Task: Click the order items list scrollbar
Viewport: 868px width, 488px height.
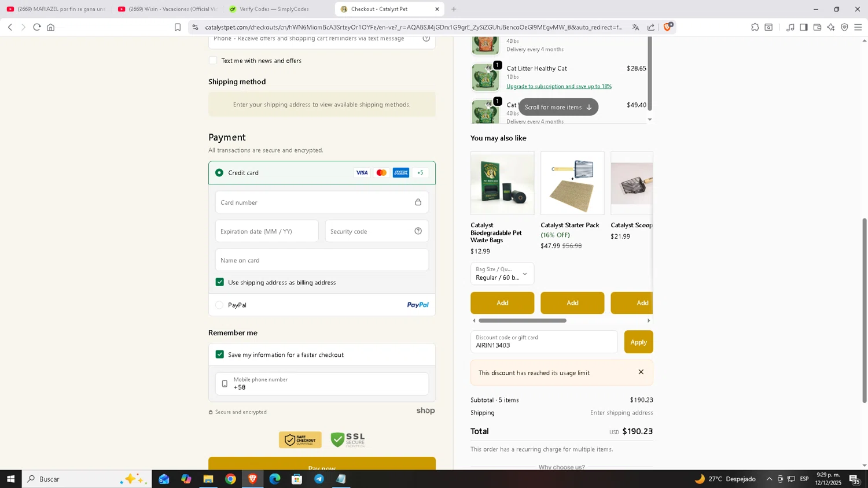Action: click(x=649, y=73)
